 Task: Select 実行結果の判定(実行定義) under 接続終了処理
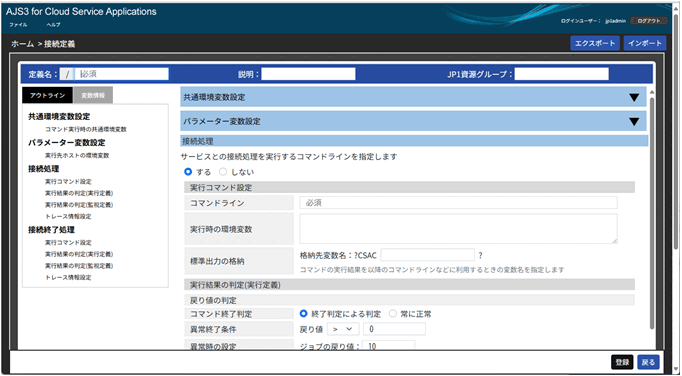(x=79, y=254)
